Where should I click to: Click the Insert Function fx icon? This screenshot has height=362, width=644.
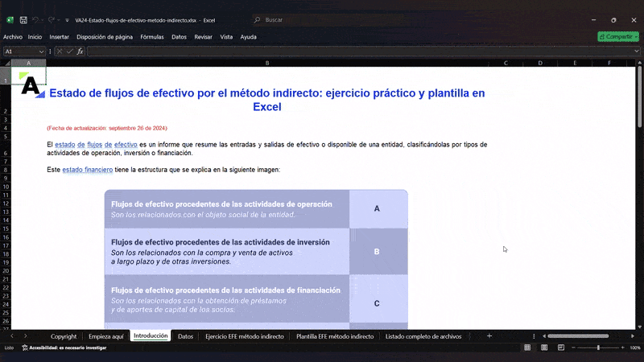tap(80, 51)
